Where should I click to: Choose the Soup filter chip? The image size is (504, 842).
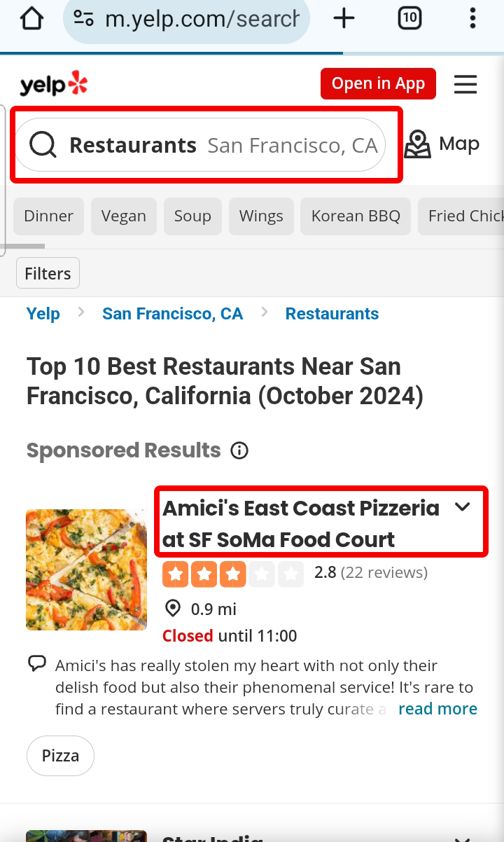192,216
